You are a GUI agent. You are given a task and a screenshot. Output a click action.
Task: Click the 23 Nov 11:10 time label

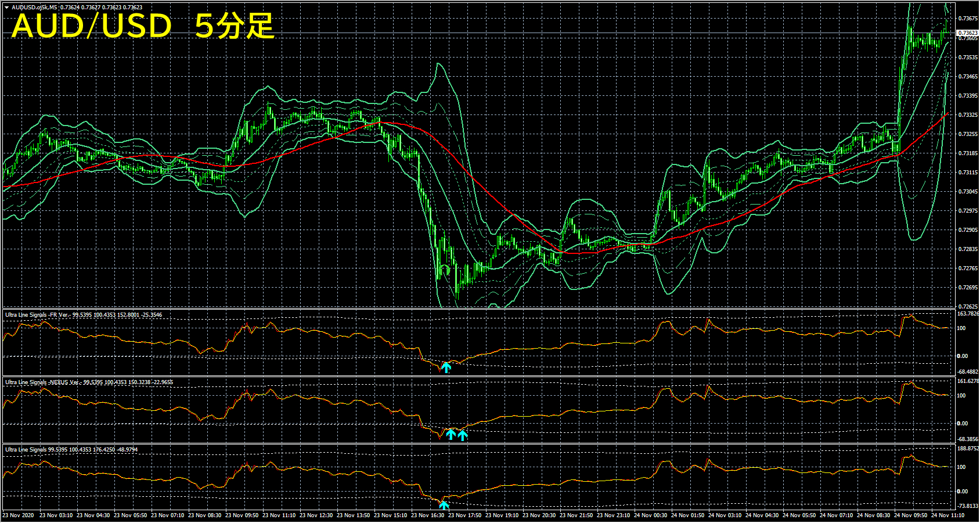[x=279, y=515]
